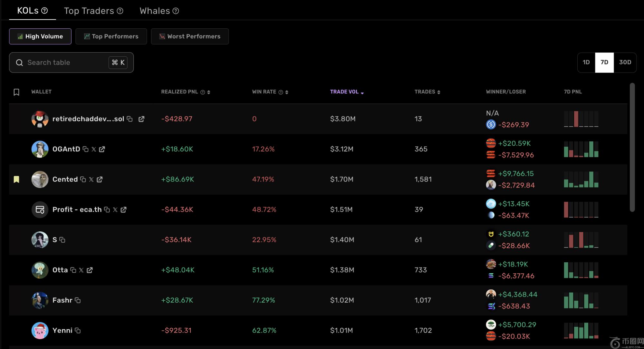The width and height of the screenshot is (644, 349).
Task: Select the 30D time range
Action: [x=625, y=62]
